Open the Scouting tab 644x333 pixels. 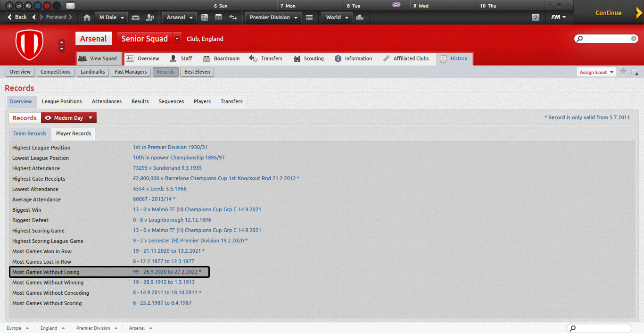[309, 58]
